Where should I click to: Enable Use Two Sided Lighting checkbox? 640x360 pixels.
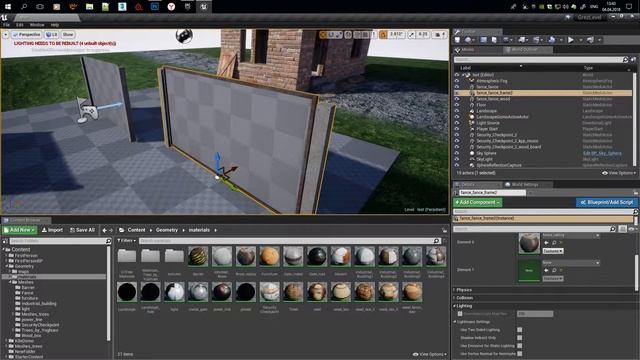point(520,330)
